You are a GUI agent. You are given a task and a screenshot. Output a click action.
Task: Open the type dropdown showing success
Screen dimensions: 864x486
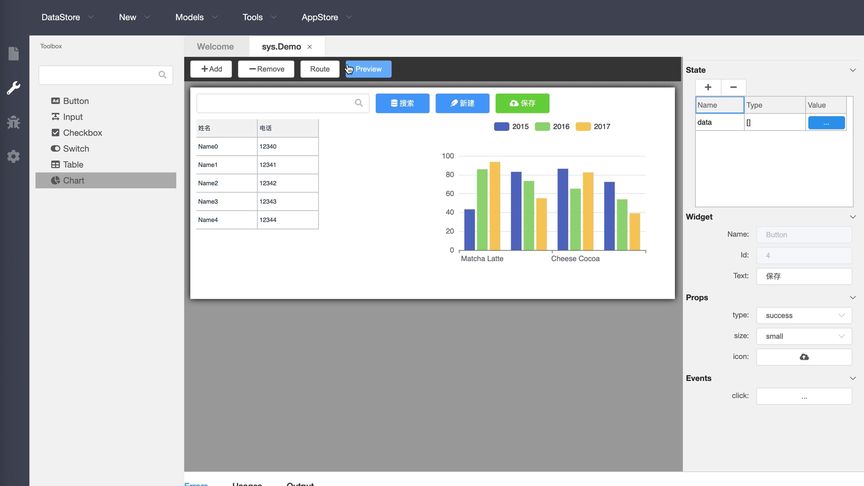coord(804,315)
